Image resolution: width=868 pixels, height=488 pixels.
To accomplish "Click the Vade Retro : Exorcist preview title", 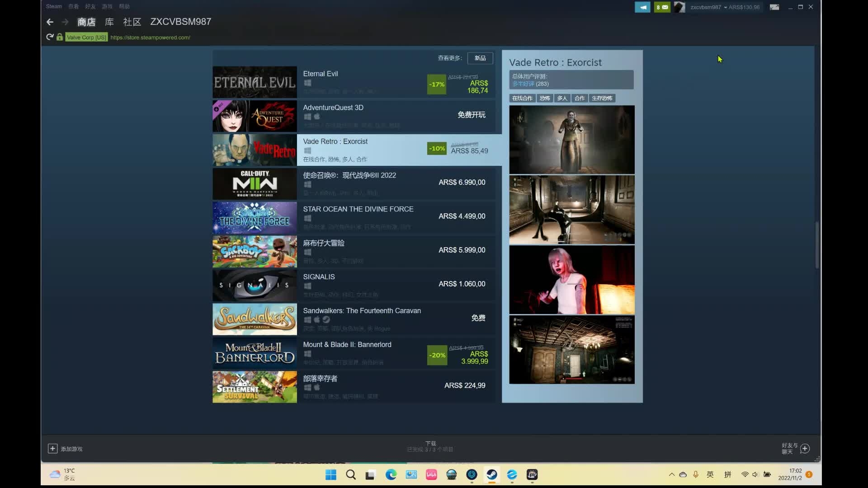I will tap(555, 62).
